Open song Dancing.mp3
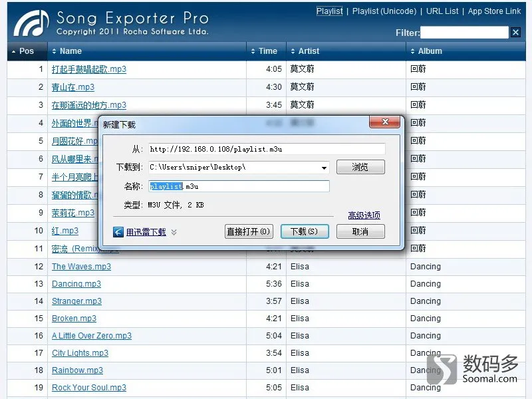 pos(76,284)
